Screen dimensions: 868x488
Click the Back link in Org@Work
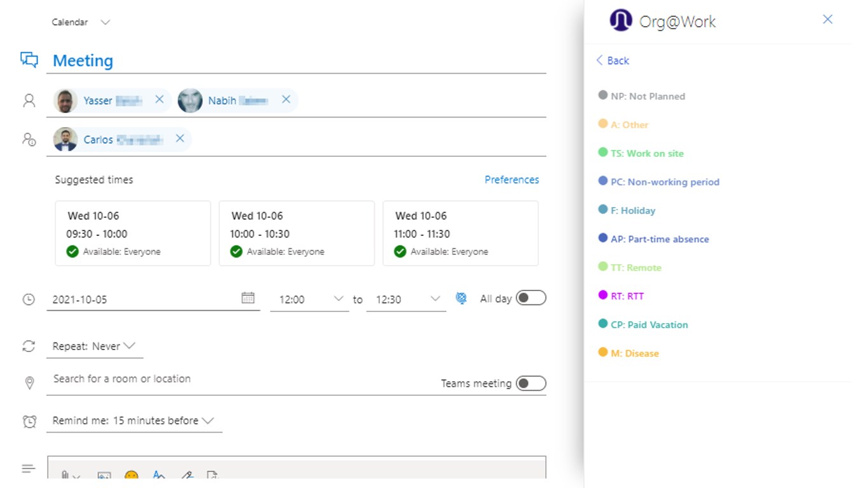[613, 60]
